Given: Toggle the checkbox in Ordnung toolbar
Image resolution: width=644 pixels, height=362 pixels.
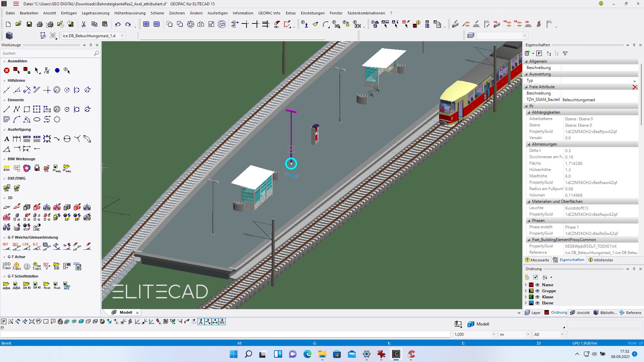Looking at the screenshot, I should coord(536,277).
